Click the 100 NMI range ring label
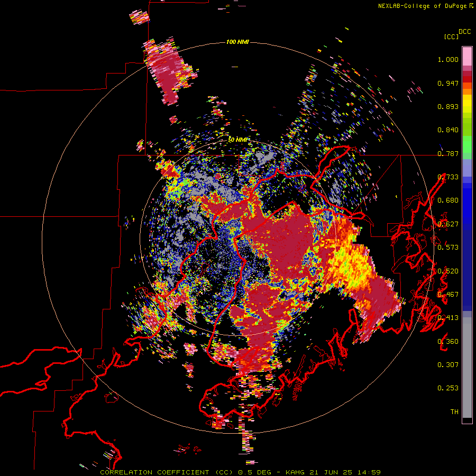The height and width of the screenshot is (476, 476). point(237,42)
